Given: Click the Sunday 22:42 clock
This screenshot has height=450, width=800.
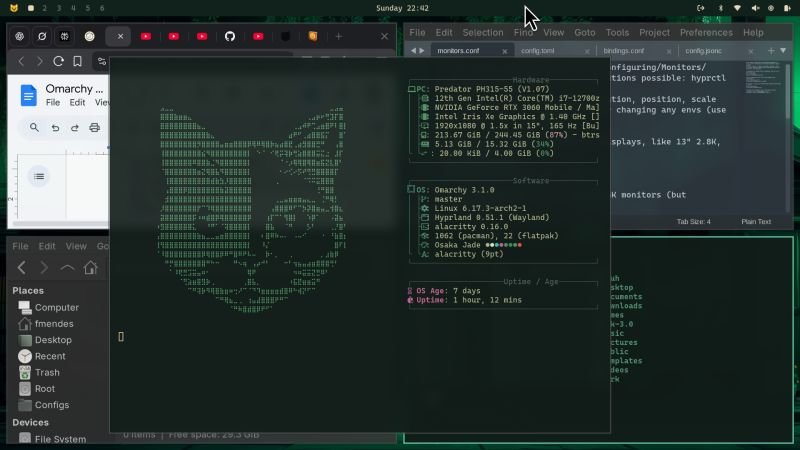Looking at the screenshot, I should click(402, 8).
